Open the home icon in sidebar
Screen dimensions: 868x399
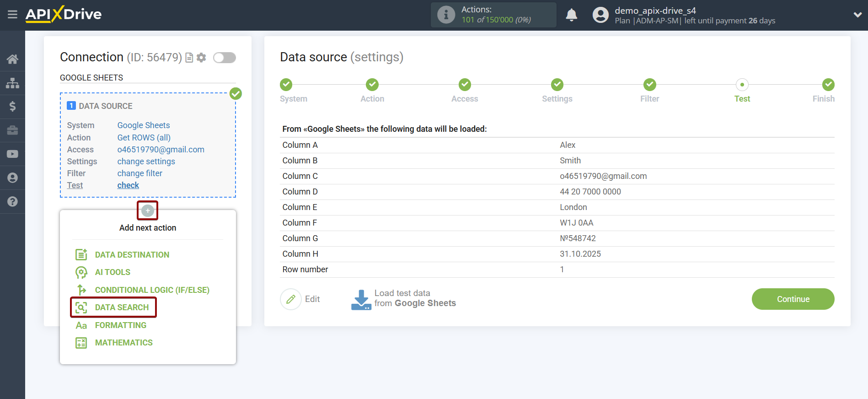[x=12, y=59]
